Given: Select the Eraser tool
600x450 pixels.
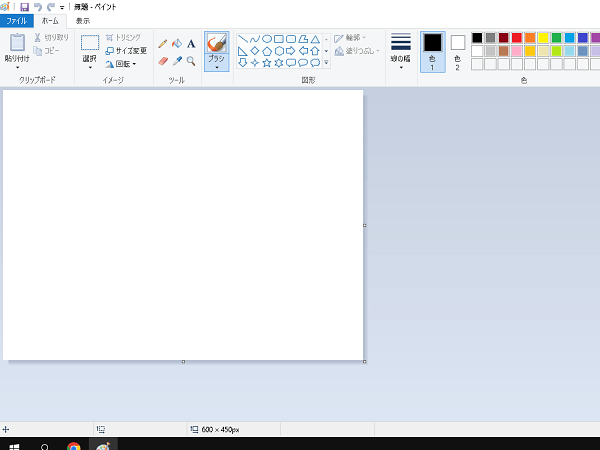Looking at the screenshot, I should [163, 61].
